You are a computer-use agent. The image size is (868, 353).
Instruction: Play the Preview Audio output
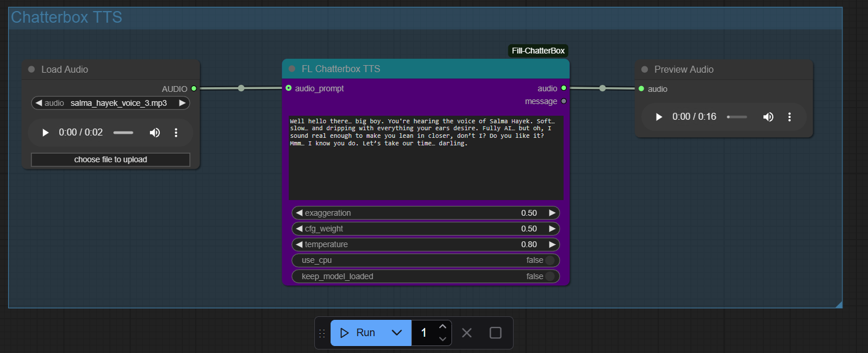(658, 116)
